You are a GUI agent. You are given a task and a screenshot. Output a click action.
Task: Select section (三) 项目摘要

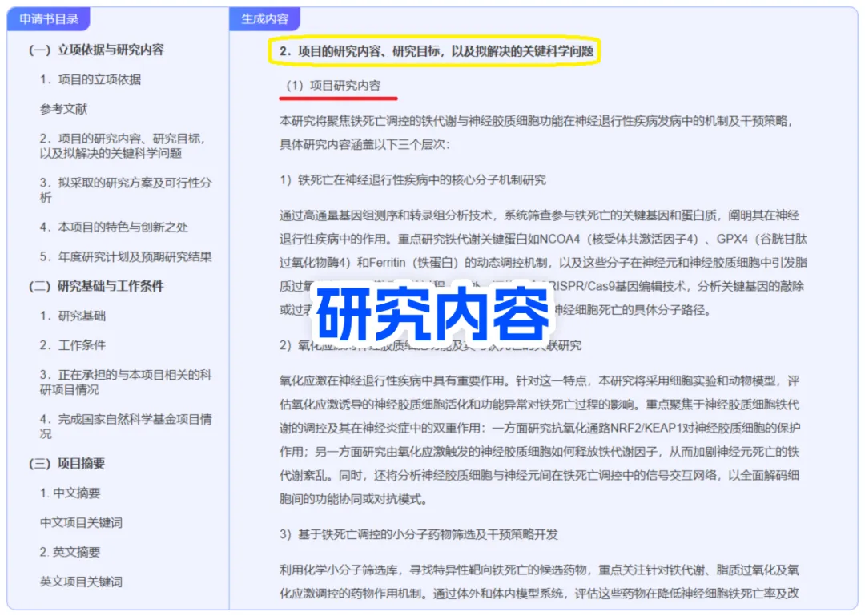click(66, 463)
